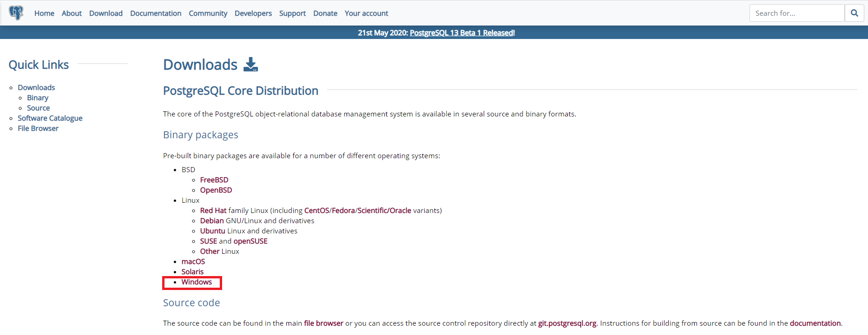Open the Documentation menu item
This screenshot has height=335, width=868.
[x=156, y=13]
